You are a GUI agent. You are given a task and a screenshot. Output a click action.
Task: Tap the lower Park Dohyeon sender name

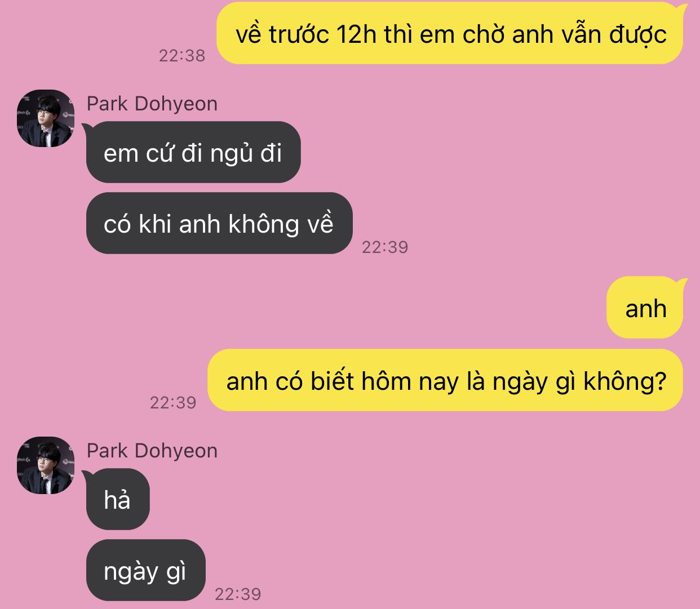[152, 451]
